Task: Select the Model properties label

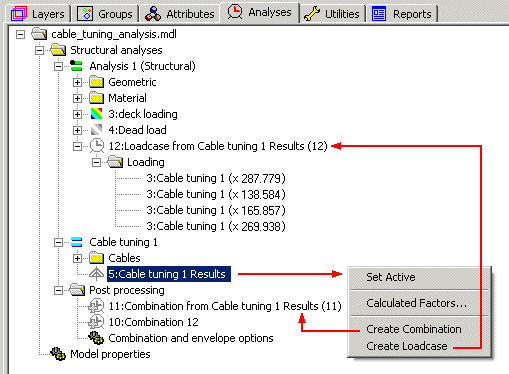Action: (110, 354)
